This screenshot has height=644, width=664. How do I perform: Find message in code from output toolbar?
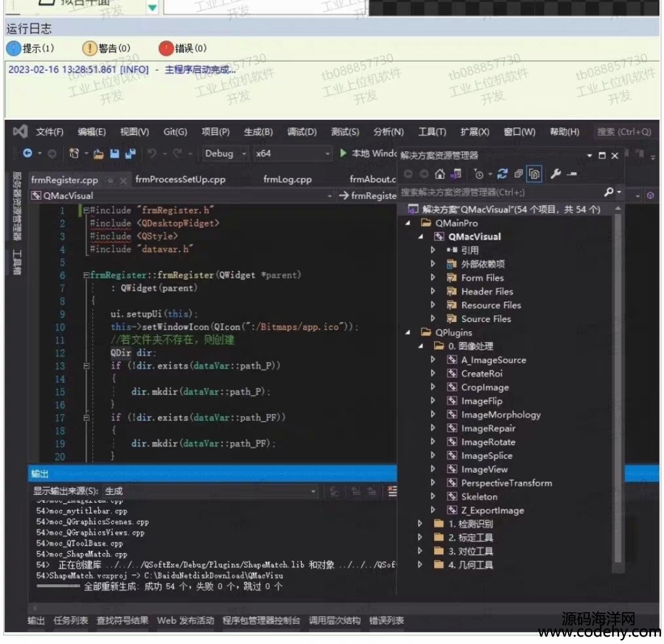click(x=334, y=491)
